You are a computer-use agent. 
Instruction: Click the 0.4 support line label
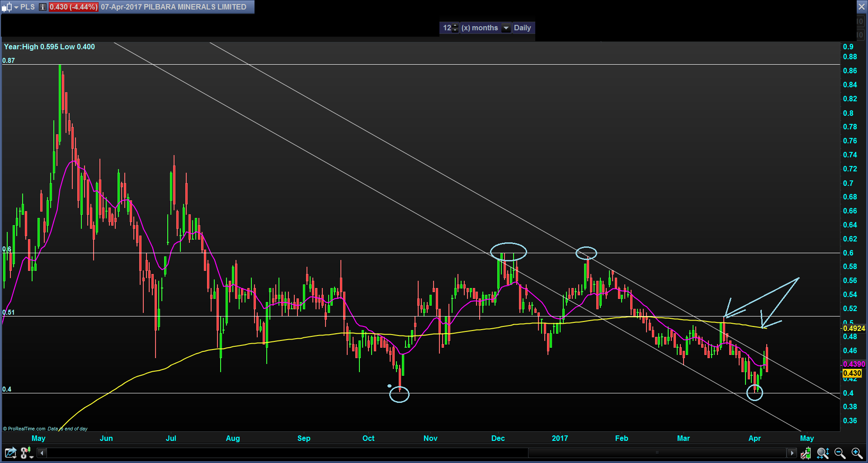pos(7,389)
